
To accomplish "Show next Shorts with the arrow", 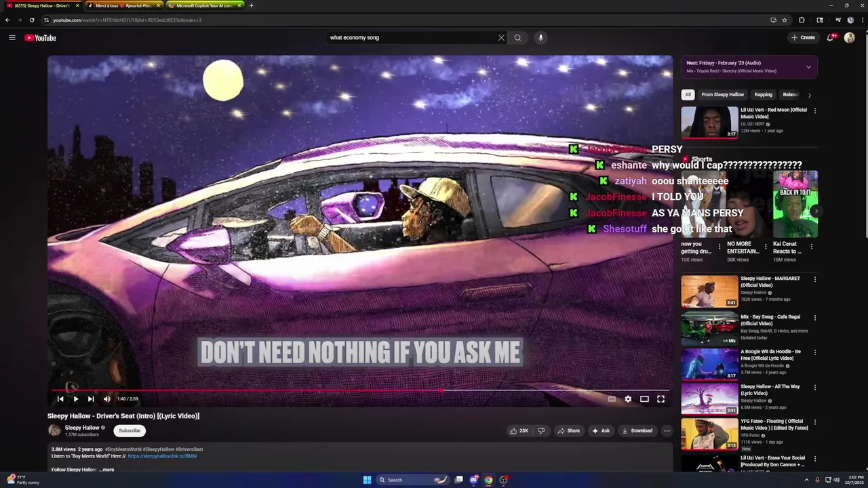I will [816, 211].
